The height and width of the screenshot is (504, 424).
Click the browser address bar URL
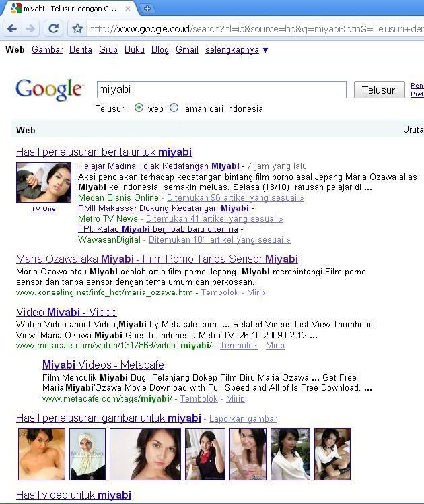click(256, 29)
